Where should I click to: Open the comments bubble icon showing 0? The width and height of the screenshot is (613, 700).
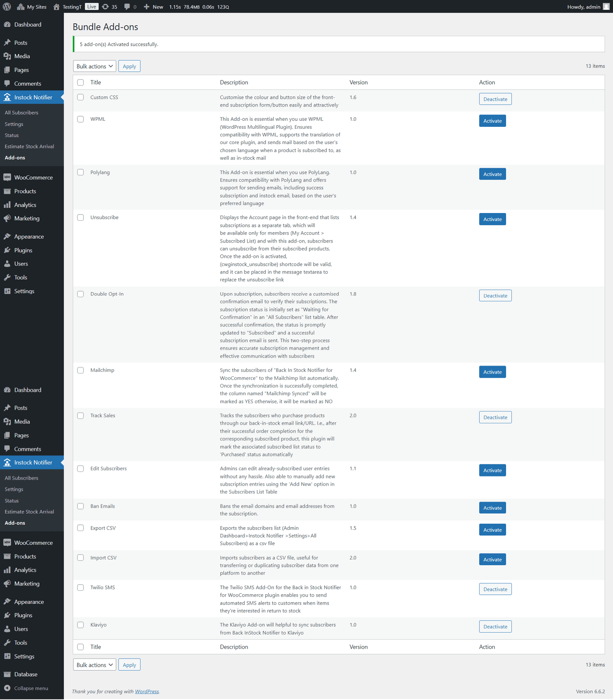(x=127, y=7)
